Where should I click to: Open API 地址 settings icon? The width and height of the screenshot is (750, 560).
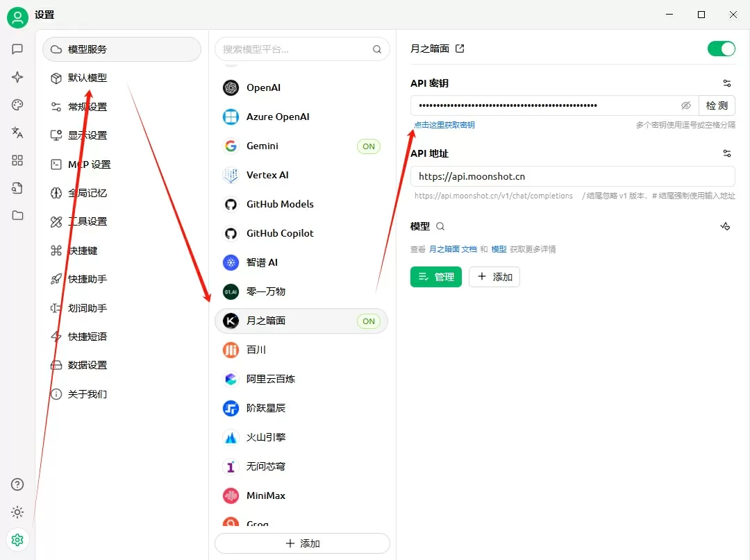tap(726, 153)
